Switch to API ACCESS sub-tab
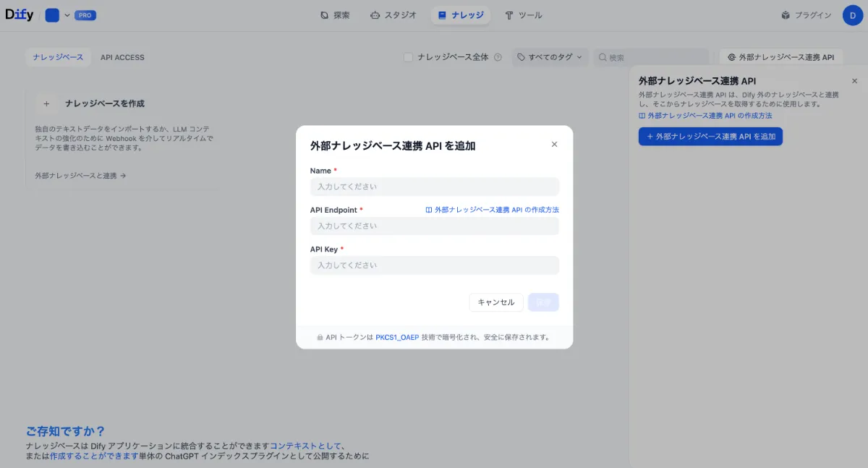The image size is (868, 468). pyautogui.click(x=122, y=57)
